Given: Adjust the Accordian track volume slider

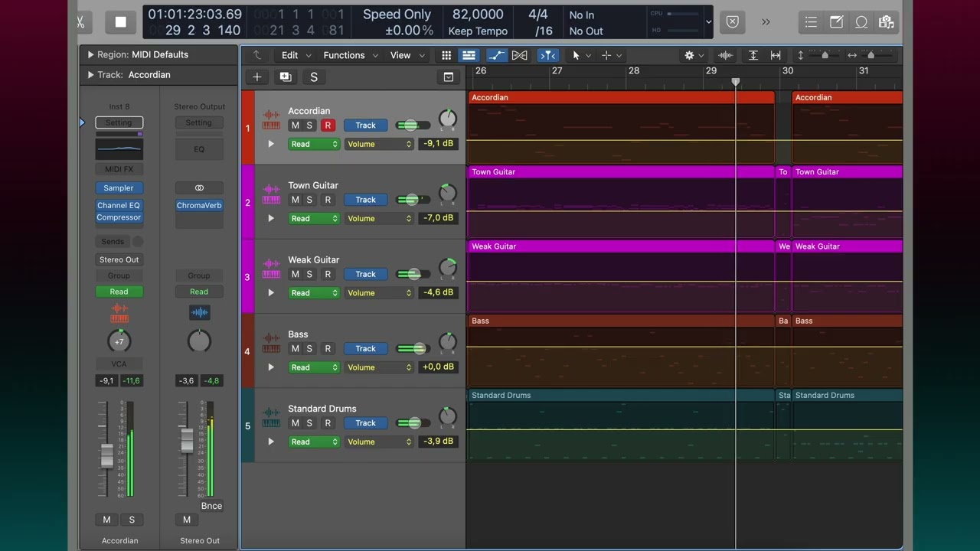Looking at the screenshot, I should point(413,126).
